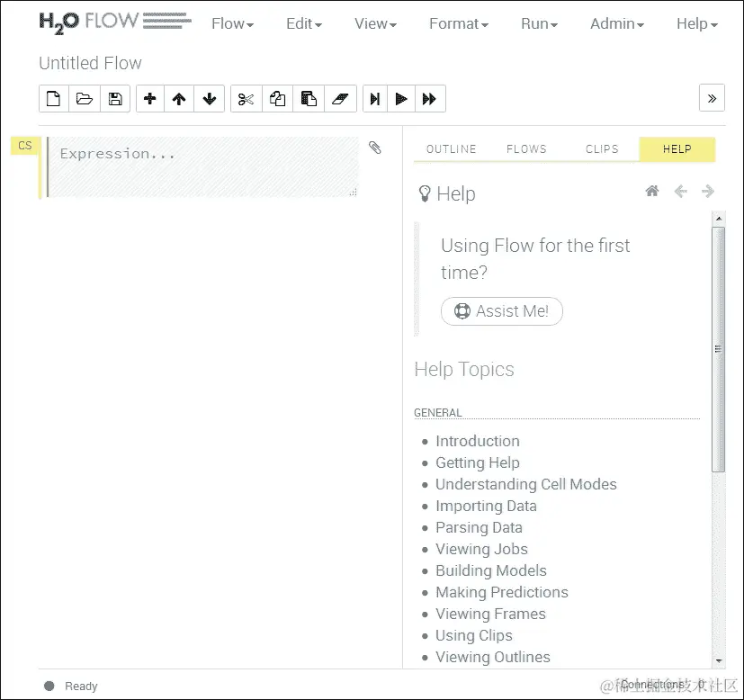Open the Importing Data help topic
744x700 pixels.
click(487, 506)
